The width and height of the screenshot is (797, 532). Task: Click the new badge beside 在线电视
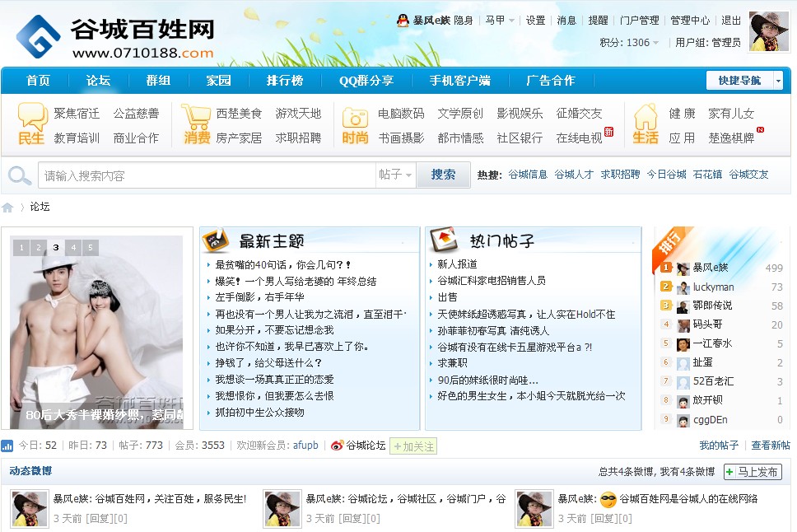tap(608, 132)
